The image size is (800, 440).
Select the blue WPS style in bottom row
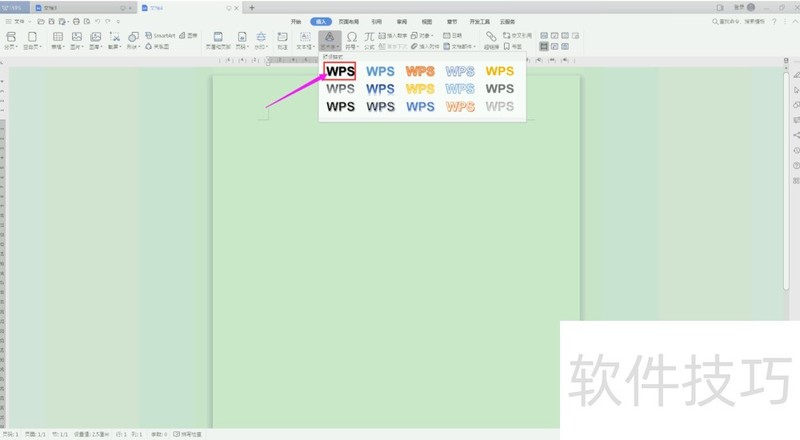[420, 106]
